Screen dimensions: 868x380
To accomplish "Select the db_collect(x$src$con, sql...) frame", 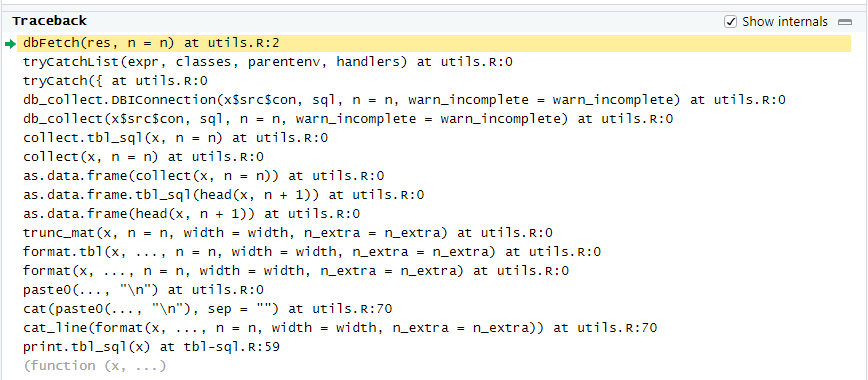I will coord(348,119).
